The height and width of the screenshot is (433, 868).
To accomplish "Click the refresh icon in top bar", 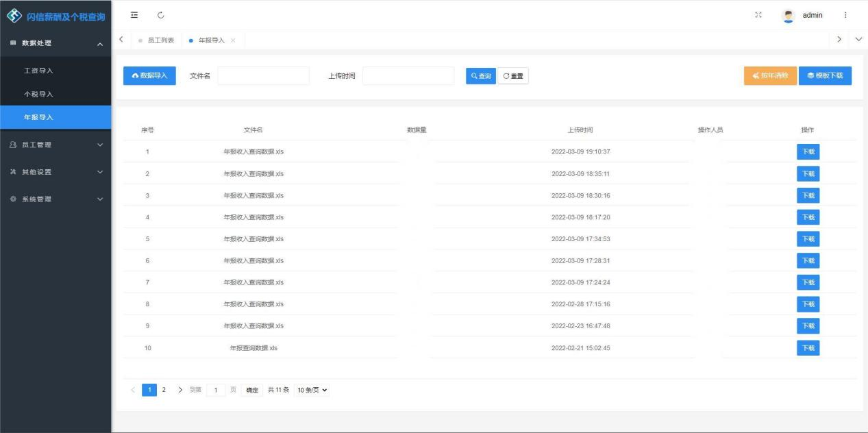I will point(161,15).
